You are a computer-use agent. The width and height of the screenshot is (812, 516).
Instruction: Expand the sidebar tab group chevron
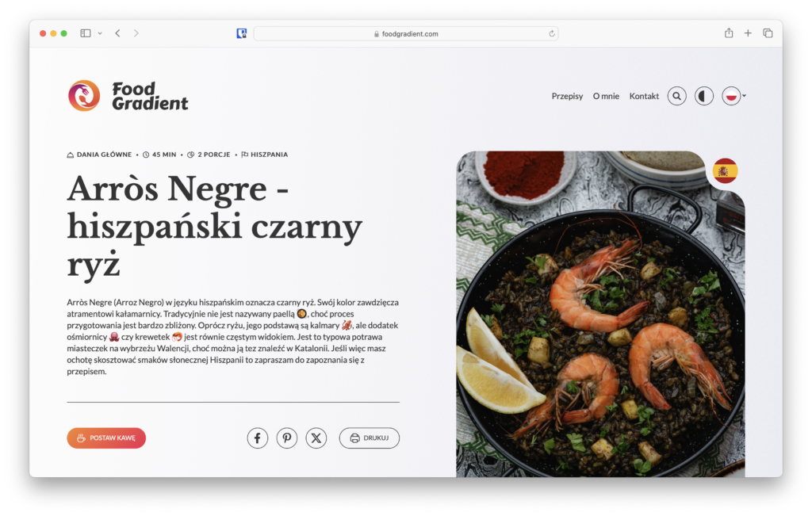(x=100, y=33)
